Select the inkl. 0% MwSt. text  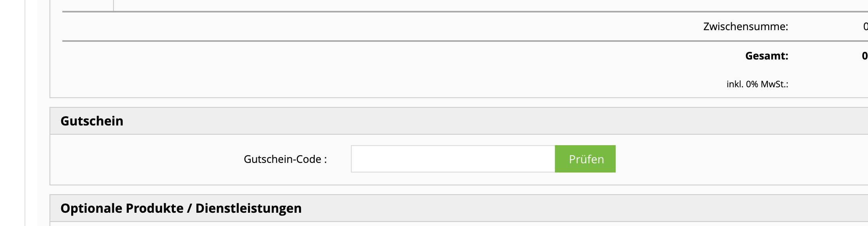tap(757, 84)
